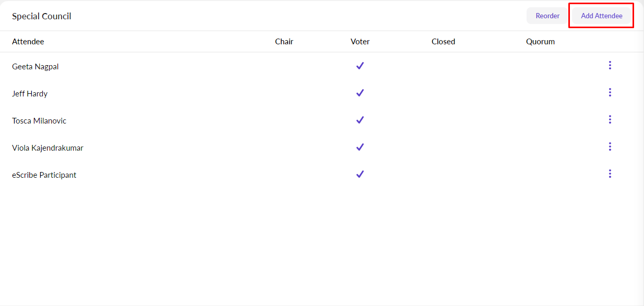Click the Quorum column header
Viewport: 644px width, 306px height.
[540, 42]
